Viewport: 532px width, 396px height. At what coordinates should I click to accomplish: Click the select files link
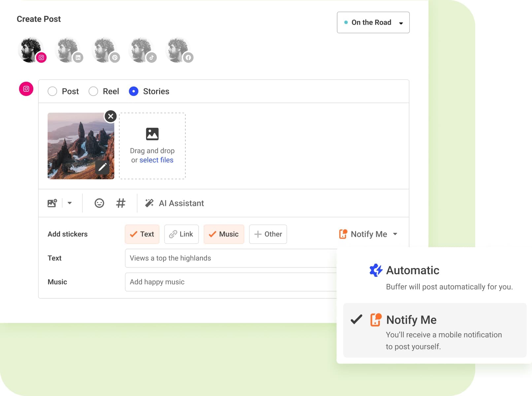(156, 160)
